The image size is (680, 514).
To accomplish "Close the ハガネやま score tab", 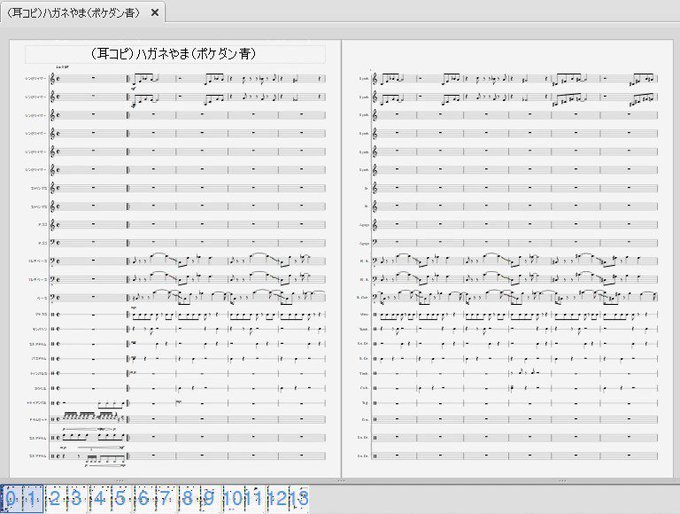I will (x=154, y=13).
